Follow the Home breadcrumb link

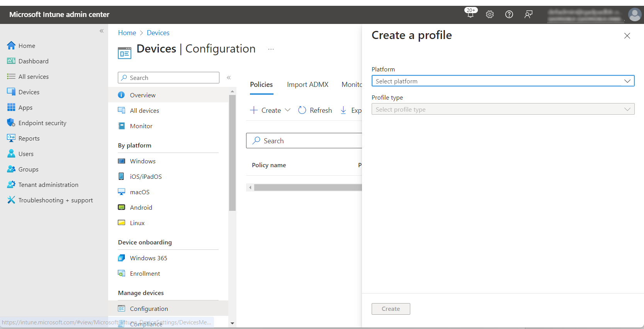(x=127, y=33)
